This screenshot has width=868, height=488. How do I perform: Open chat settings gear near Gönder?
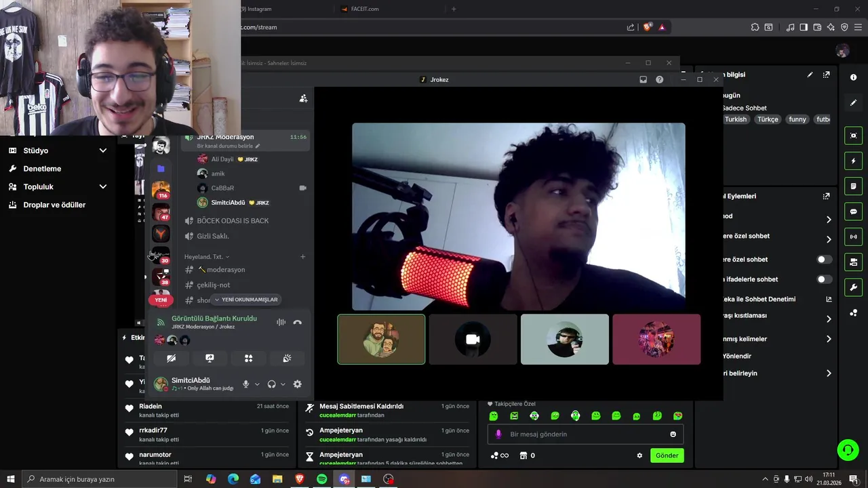click(x=639, y=455)
